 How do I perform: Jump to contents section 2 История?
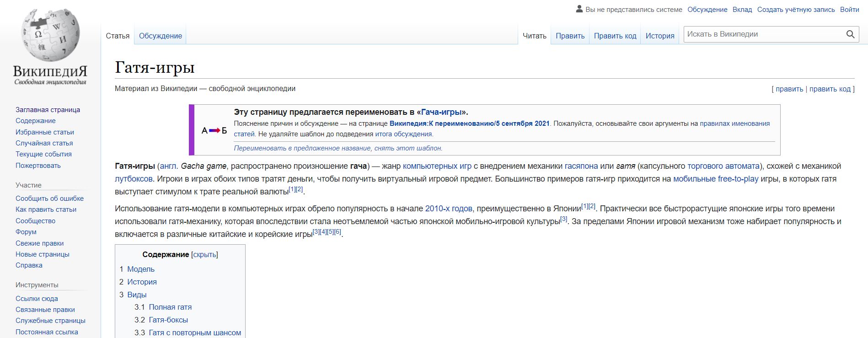tap(142, 282)
